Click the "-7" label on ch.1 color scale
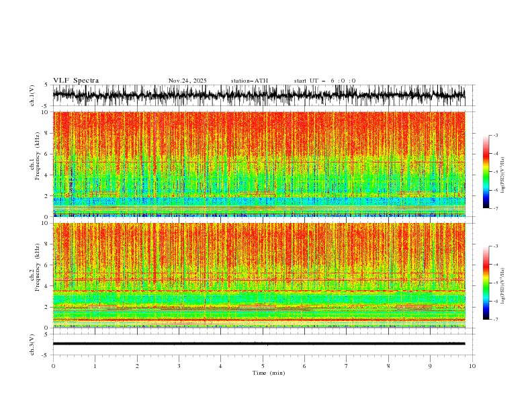 (x=495, y=208)
